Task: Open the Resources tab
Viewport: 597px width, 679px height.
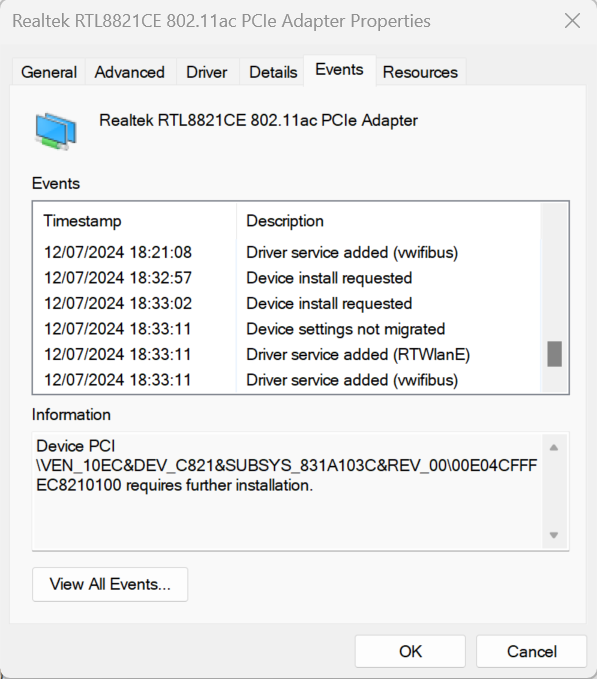Action: [x=420, y=72]
